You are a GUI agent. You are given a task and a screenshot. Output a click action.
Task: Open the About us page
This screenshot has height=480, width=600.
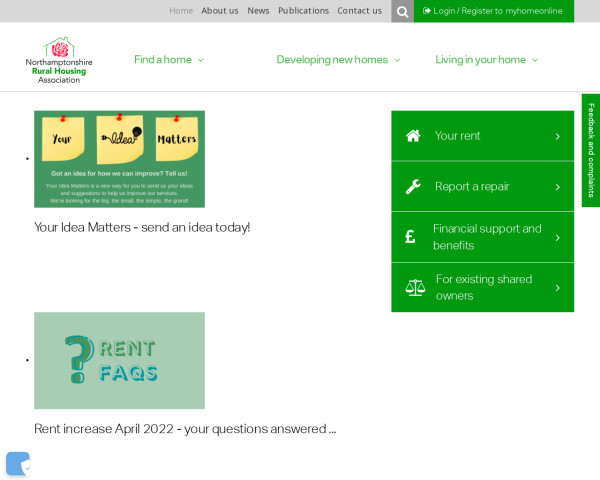point(220,11)
